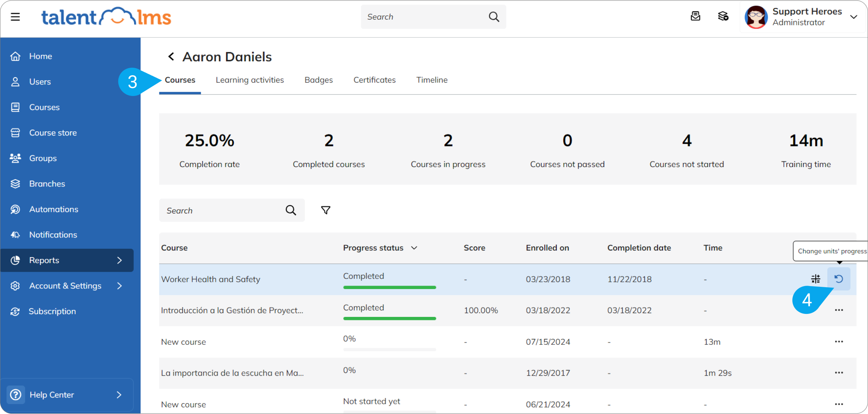The height and width of the screenshot is (414, 868).
Task: Open options menu for La importancia de la escucha
Action: pos(839,373)
